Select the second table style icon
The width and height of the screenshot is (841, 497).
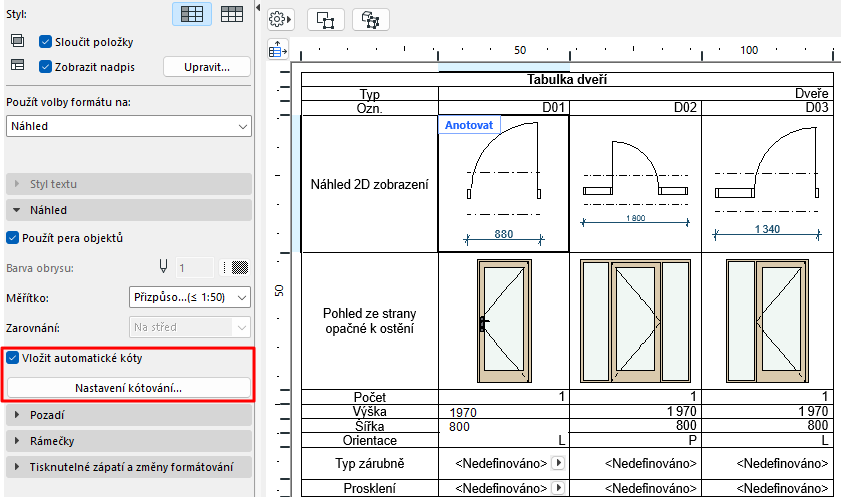point(233,14)
